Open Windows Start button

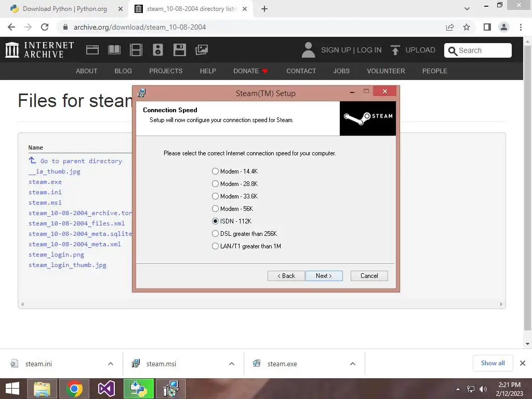click(12, 389)
